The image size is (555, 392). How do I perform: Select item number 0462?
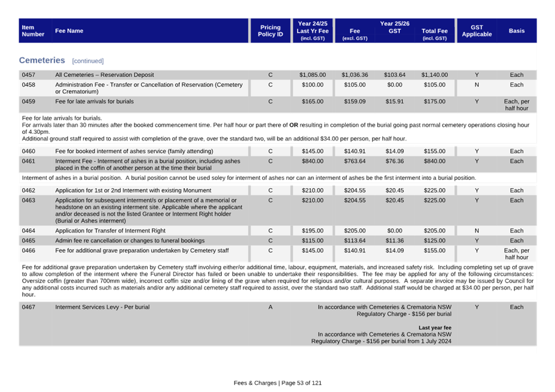pyautogui.click(x=28, y=191)
